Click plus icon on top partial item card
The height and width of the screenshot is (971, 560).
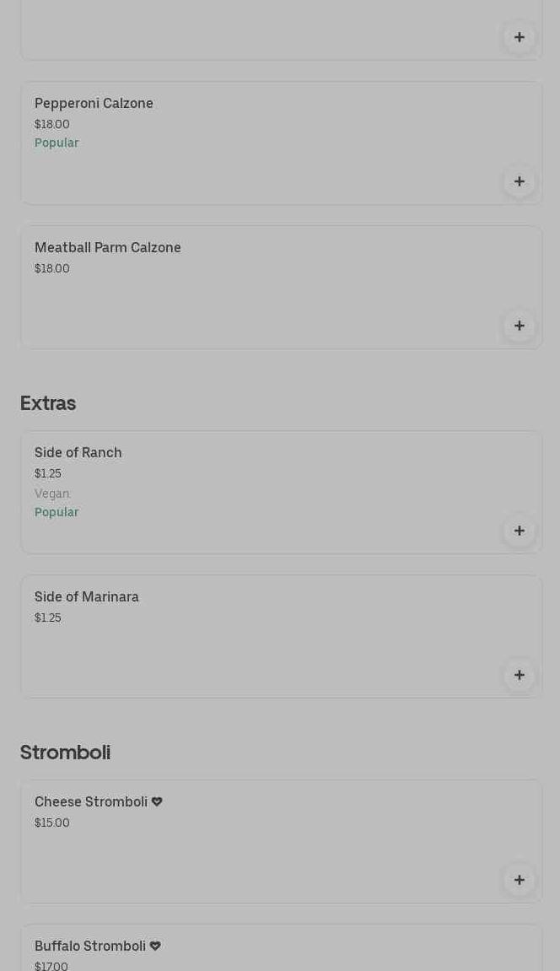(x=520, y=37)
